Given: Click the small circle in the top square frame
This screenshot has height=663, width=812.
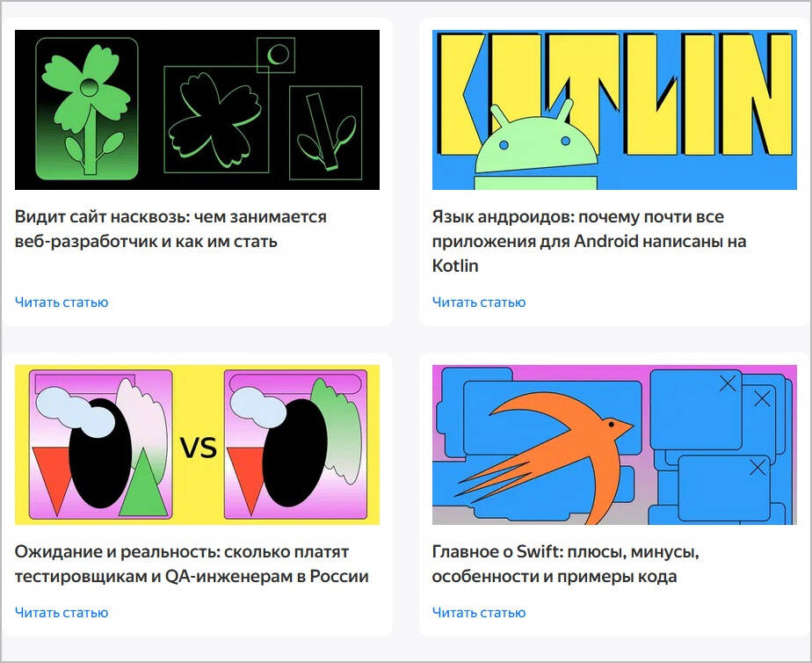Looking at the screenshot, I should [x=278, y=54].
